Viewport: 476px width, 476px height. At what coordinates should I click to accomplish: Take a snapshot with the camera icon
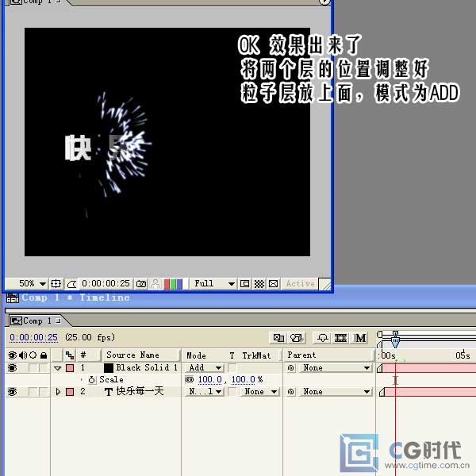[x=141, y=283]
